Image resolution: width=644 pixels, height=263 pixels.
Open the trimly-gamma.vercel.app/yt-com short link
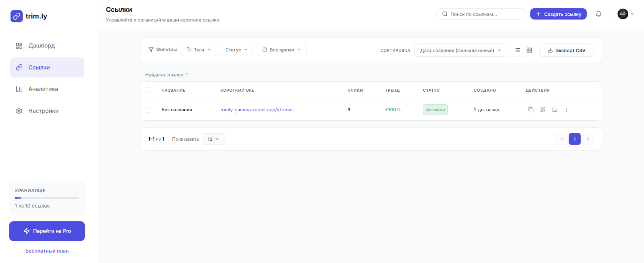point(256,110)
